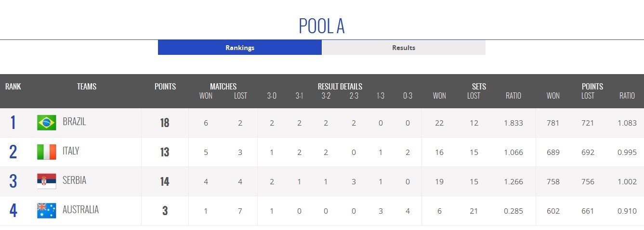
Task: Click the Result Details column header
Action: [x=340, y=87]
